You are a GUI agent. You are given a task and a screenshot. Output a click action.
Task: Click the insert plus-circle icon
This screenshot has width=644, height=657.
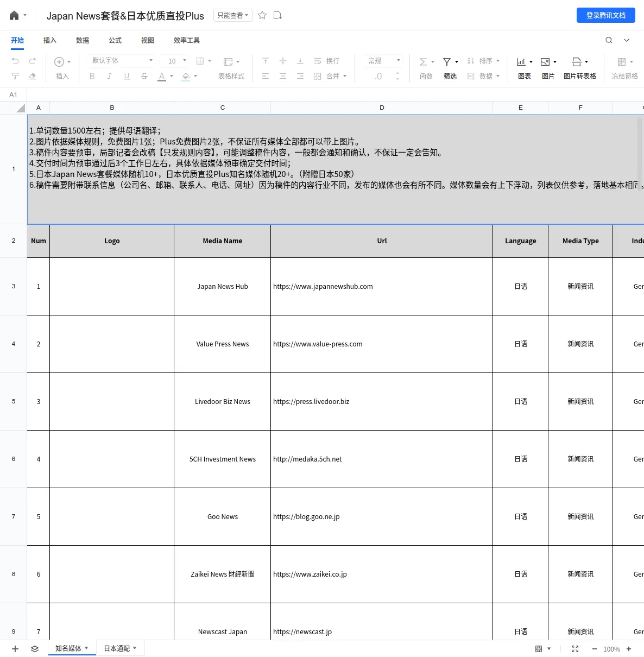[x=59, y=62]
